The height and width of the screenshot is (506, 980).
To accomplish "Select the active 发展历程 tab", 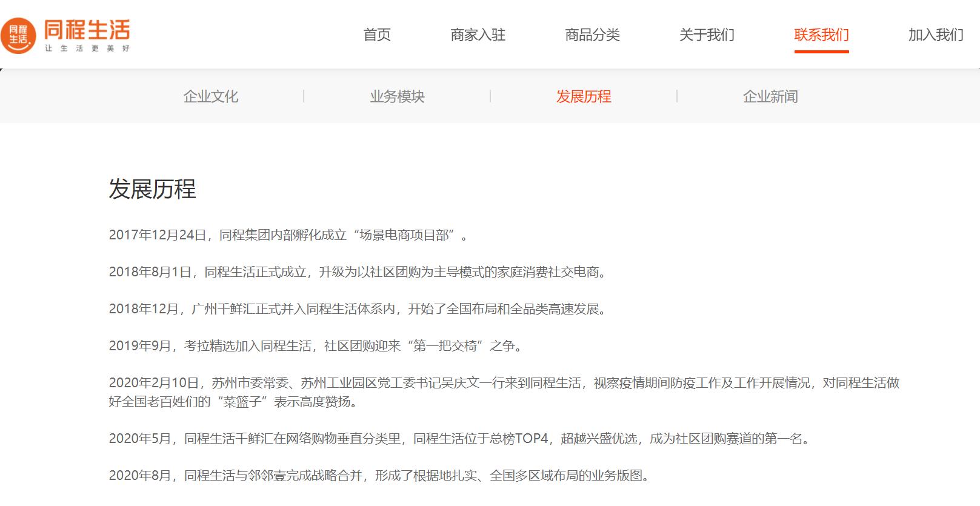I will point(584,96).
